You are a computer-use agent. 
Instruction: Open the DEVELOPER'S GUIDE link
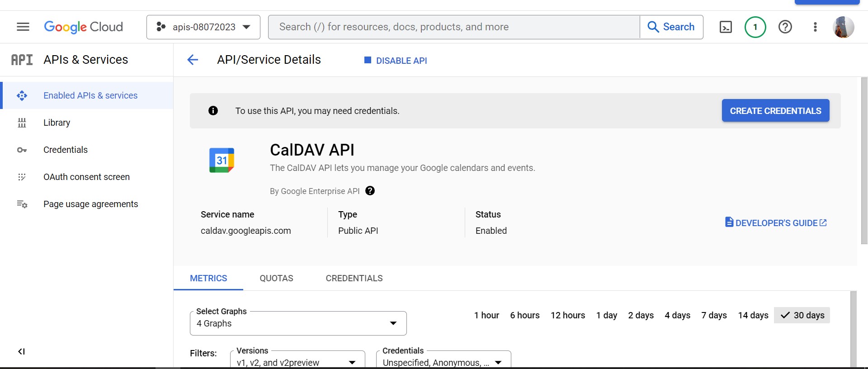[x=776, y=222]
